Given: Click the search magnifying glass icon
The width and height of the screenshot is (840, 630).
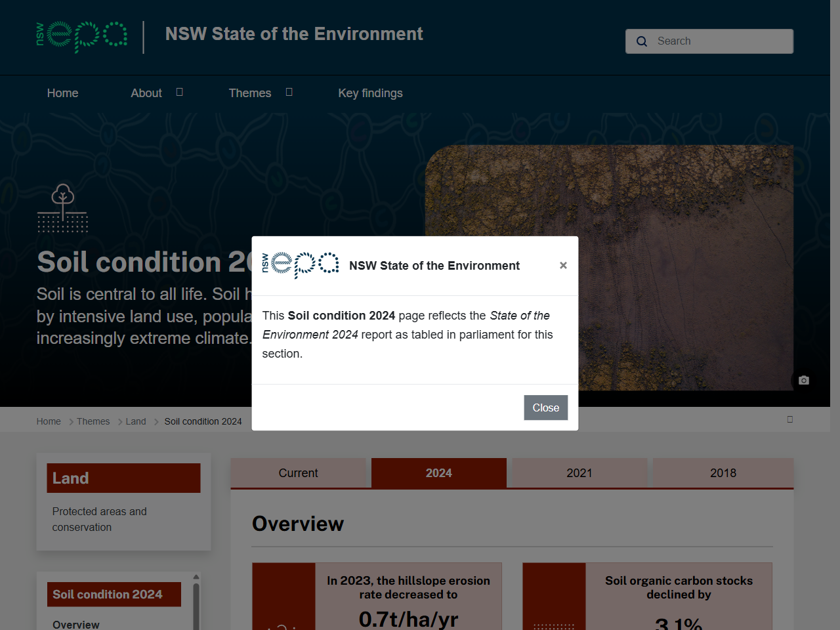Looking at the screenshot, I should (x=641, y=41).
